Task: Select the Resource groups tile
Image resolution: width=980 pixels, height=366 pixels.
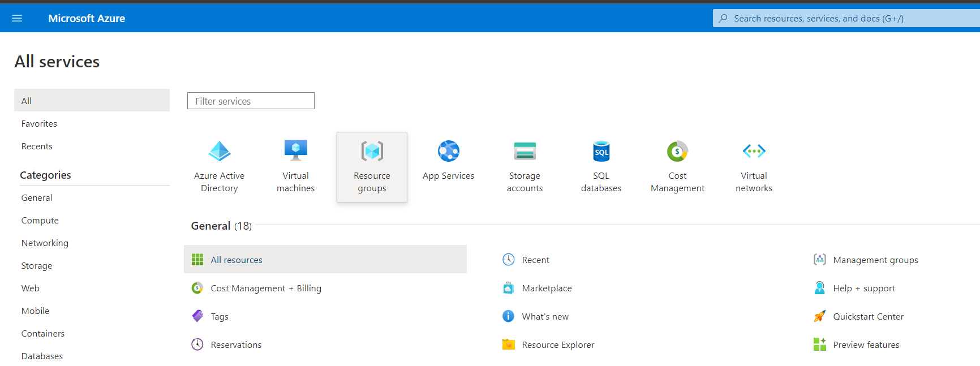Action: (x=372, y=167)
